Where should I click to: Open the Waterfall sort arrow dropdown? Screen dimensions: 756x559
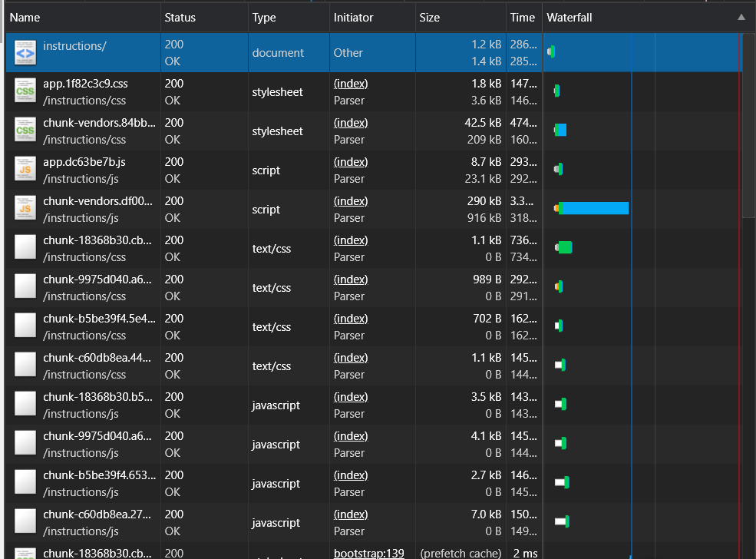click(741, 17)
